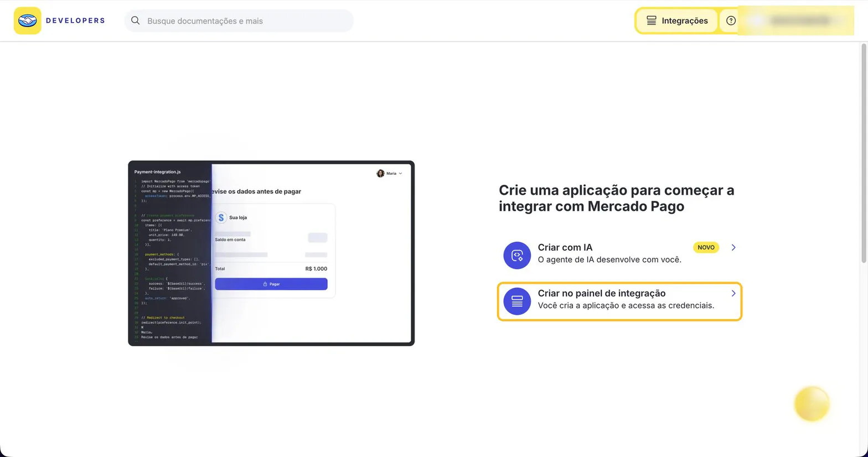Click 'Você cria a aplicação e acessa as credenciais.'
868x457 pixels.
(626, 305)
